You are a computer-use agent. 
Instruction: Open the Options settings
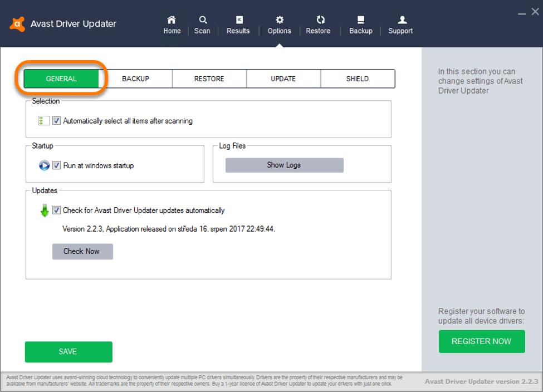pyautogui.click(x=279, y=23)
